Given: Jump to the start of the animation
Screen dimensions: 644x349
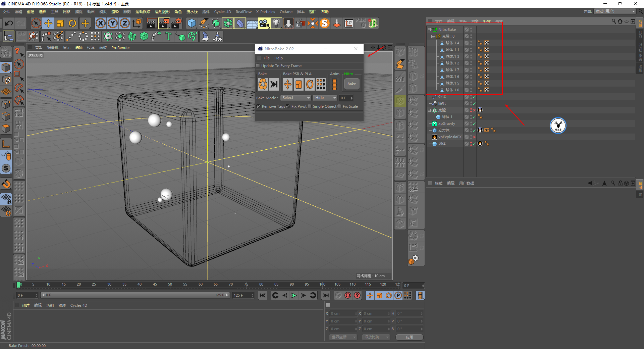Looking at the screenshot, I should (263, 295).
